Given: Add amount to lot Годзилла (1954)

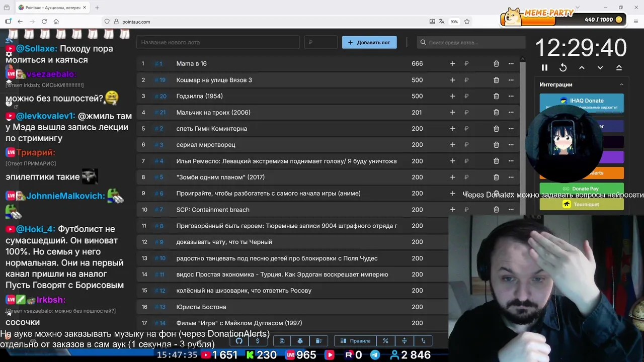Looking at the screenshot, I should pos(452,96).
